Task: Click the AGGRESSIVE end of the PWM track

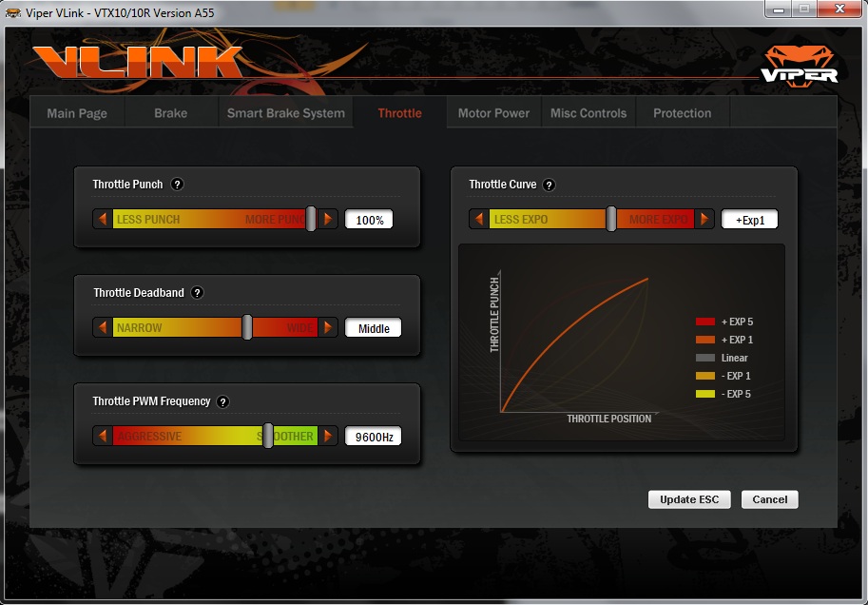Action: [149, 437]
